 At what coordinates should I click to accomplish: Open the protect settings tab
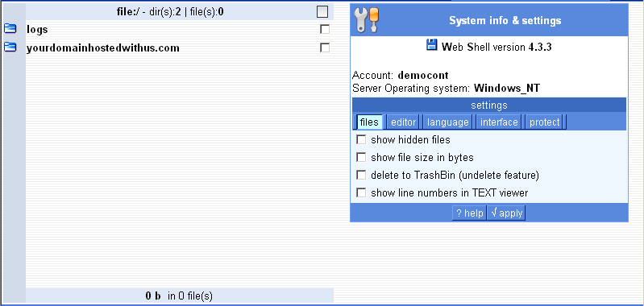coord(544,122)
